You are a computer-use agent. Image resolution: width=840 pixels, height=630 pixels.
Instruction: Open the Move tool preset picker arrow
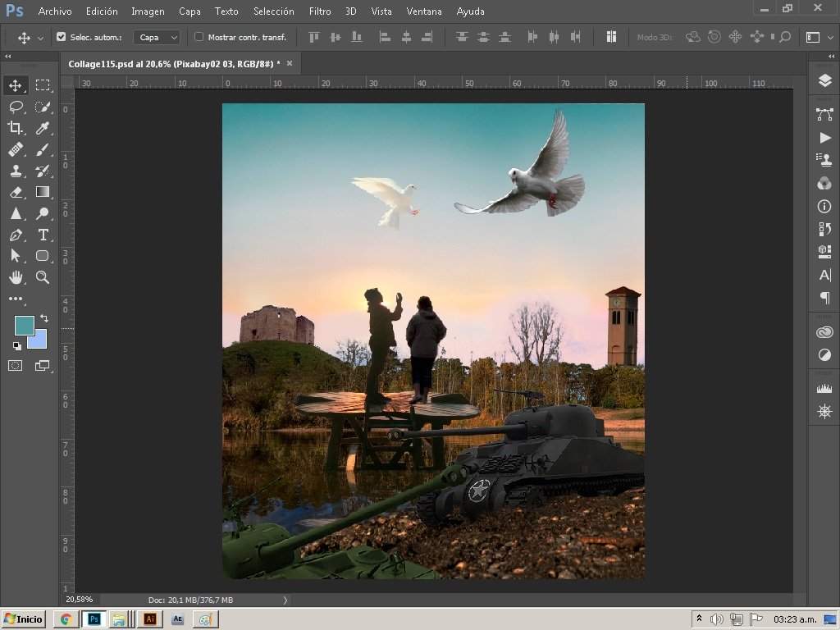pos(40,38)
